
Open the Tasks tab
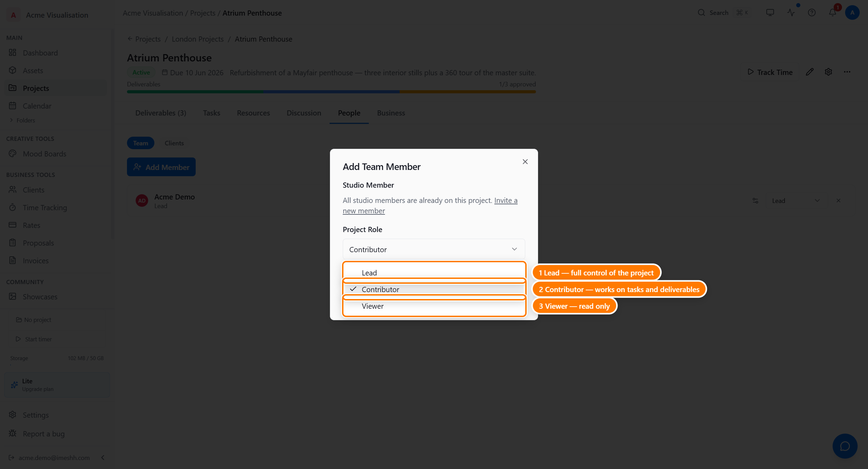(211, 113)
